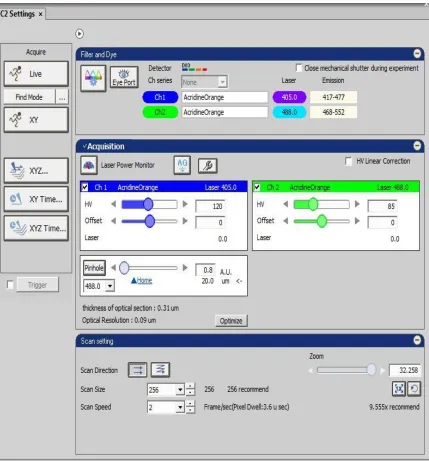Click the Zoom slider handle

coord(371,369)
